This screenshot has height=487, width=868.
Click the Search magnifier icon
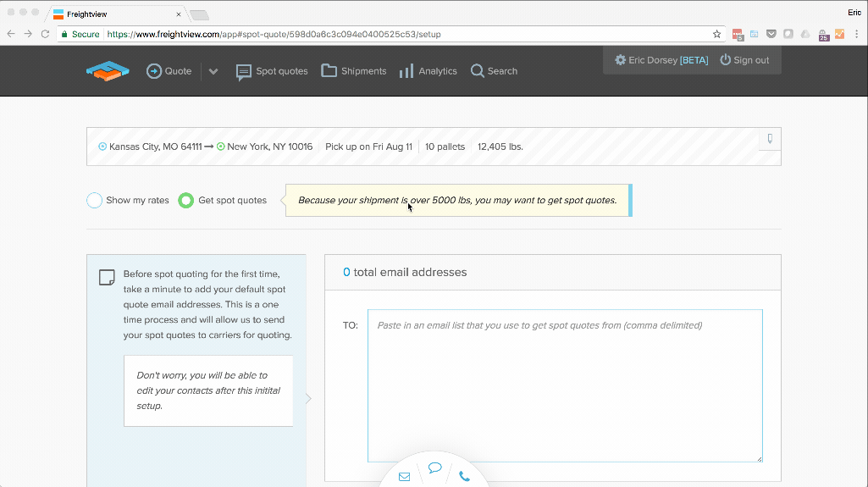click(477, 71)
